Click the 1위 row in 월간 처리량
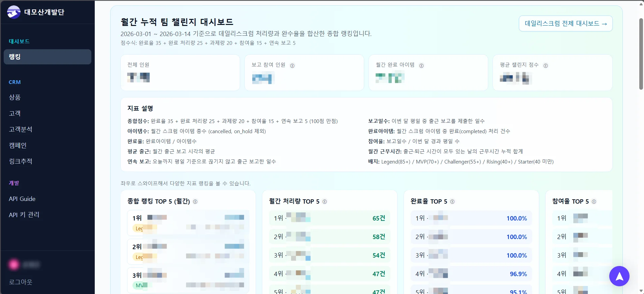This screenshot has width=644, height=294. point(329,218)
